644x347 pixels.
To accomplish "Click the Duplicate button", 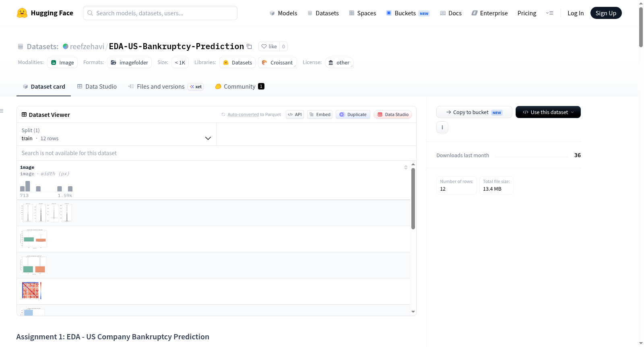I will pos(353,114).
